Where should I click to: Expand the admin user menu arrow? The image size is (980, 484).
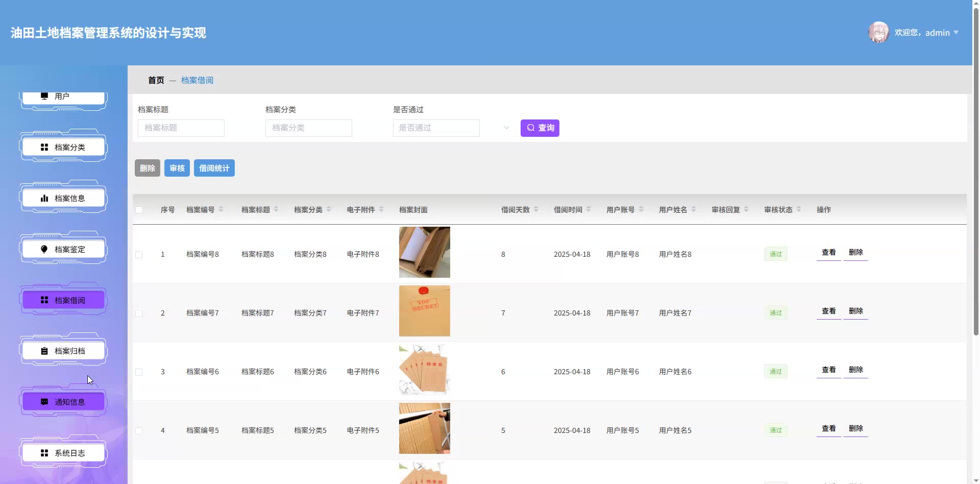[956, 33]
